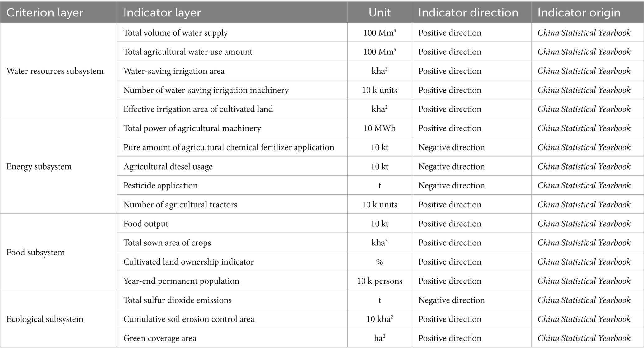Click the 10 MWh unit cell
Viewport: 644px width, 353px height.
click(x=379, y=128)
